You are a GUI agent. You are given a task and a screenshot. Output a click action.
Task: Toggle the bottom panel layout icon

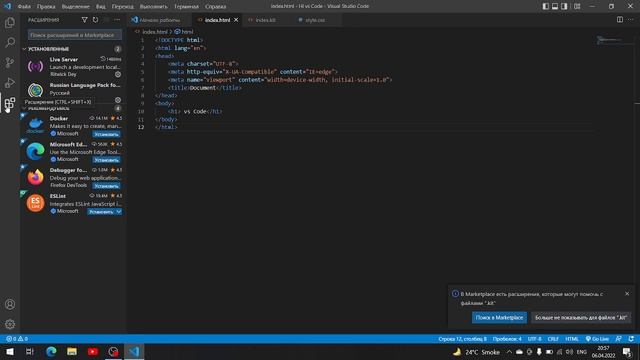(x=555, y=6)
